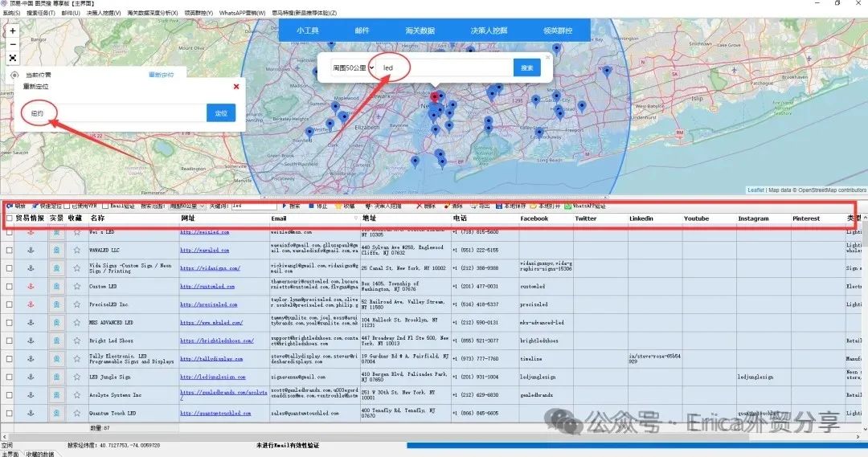This screenshot has height=457, width=868.
Task: Click the 纽约 location input field
Action: (114, 113)
